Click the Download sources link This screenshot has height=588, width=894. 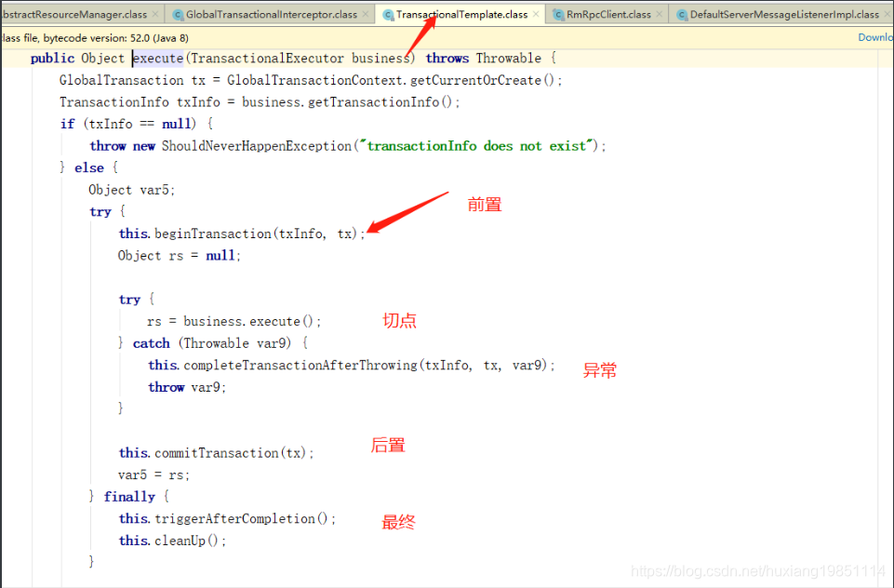tap(875, 37)
